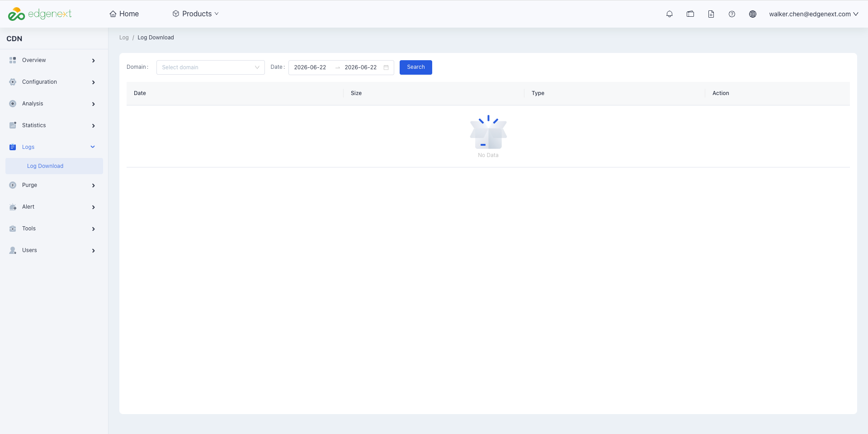Open the Select domain dropdown
The image size is (868, 434).
pos(211,67)
